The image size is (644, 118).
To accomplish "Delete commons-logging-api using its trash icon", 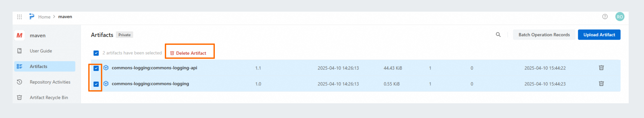I will coord(601,68).
